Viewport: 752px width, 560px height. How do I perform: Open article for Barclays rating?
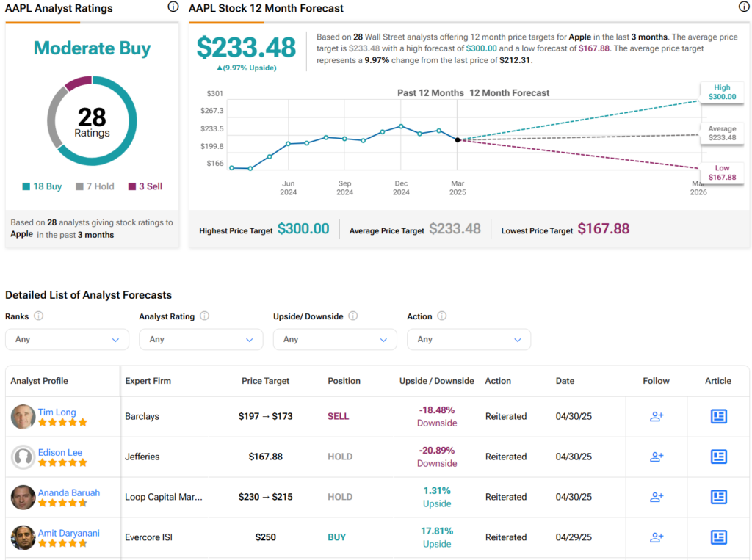point(718,416)
